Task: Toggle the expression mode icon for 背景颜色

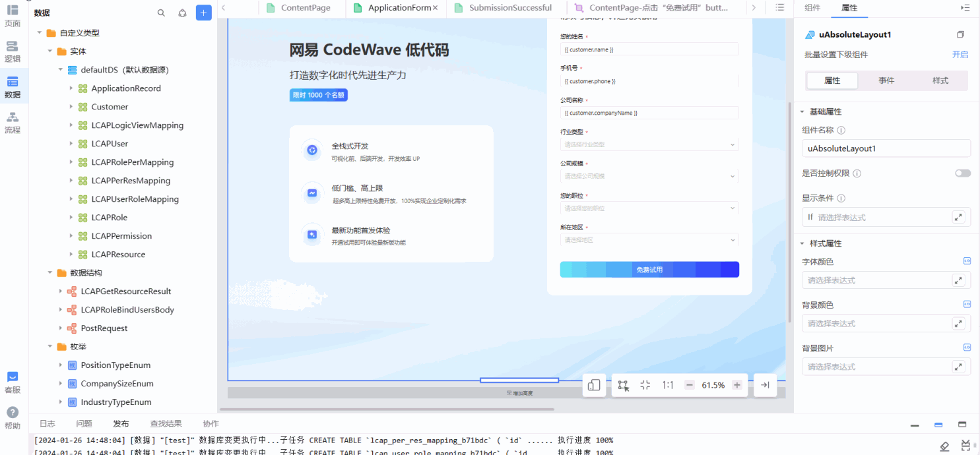Action: point(967,305)
